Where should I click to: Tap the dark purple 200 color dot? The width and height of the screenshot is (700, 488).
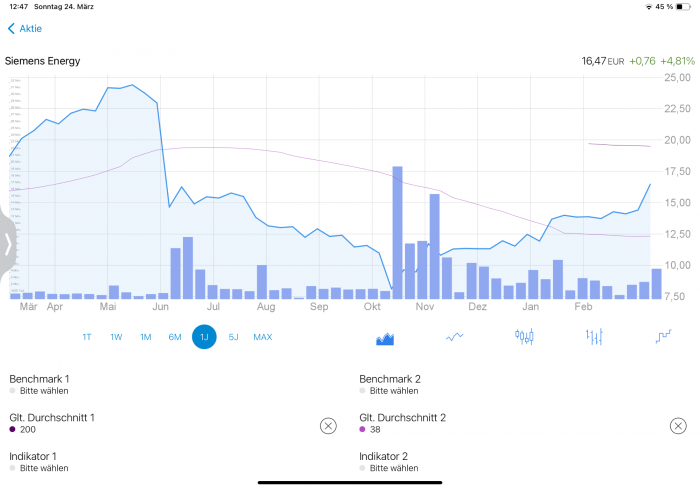(12, 429)
